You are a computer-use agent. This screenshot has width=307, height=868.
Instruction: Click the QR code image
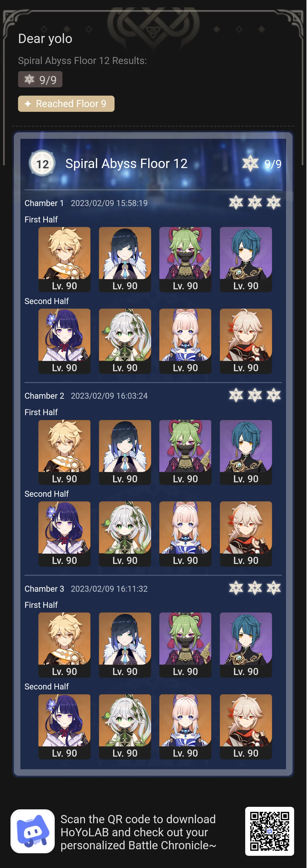click(269, 831)
